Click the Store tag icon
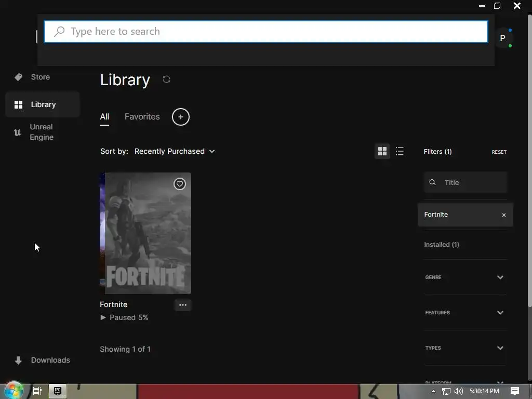The height and width of the screenshot is (399, 532). point(18,77)
